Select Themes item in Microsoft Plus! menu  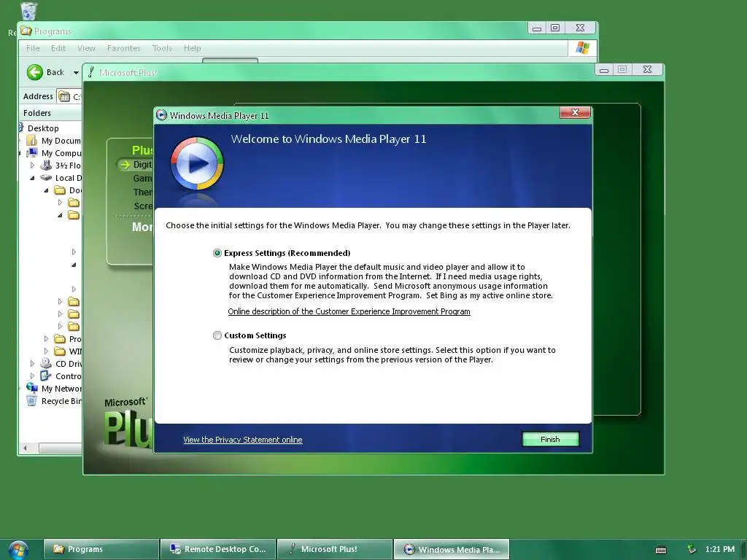143,192
